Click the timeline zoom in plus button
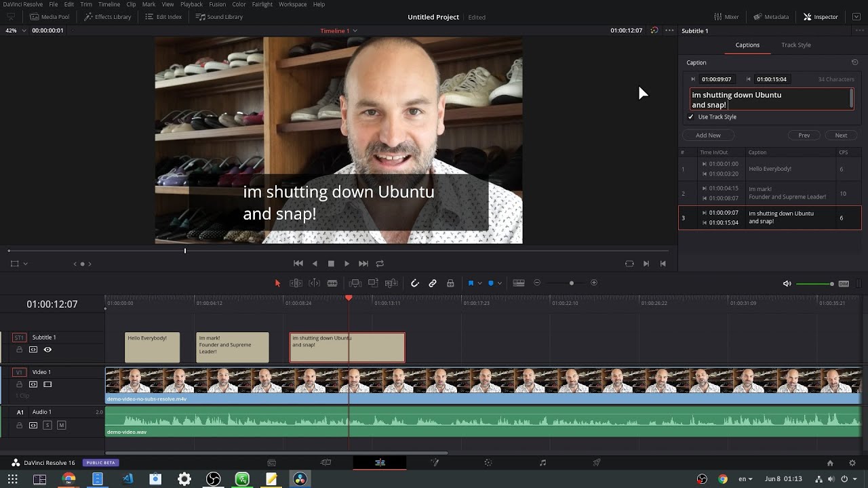This screenshot has height=488, width=868. pyautogui.click(x=594, y=283)
